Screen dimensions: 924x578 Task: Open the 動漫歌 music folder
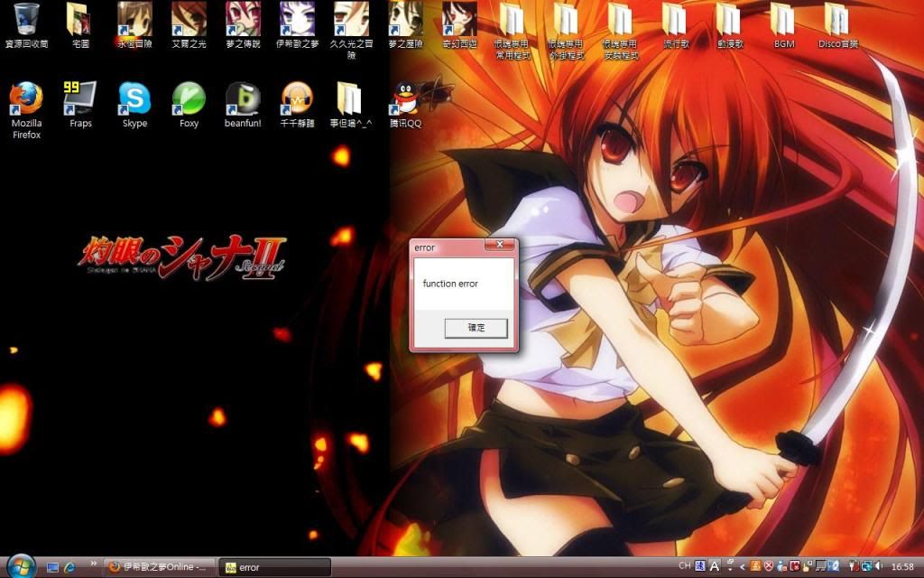coord(729,24)
